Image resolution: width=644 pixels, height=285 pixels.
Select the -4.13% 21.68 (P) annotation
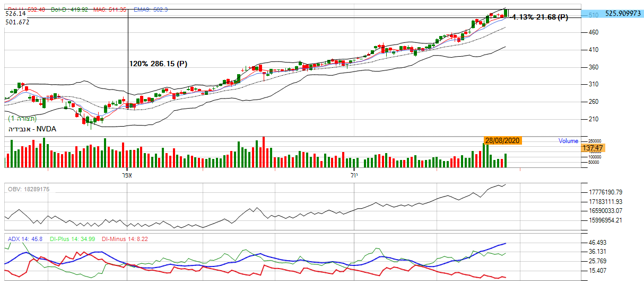pyautogui.click(x=538, y=17)
